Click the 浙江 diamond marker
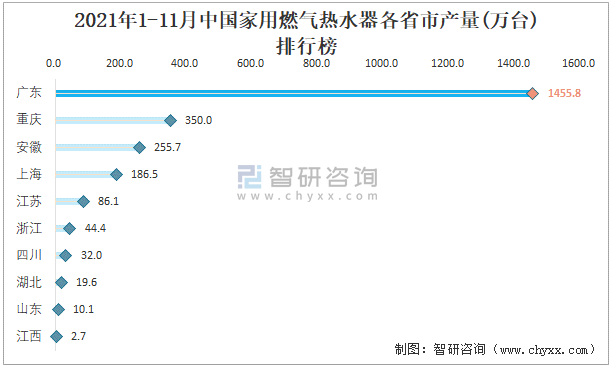 [x=69, y=229]
